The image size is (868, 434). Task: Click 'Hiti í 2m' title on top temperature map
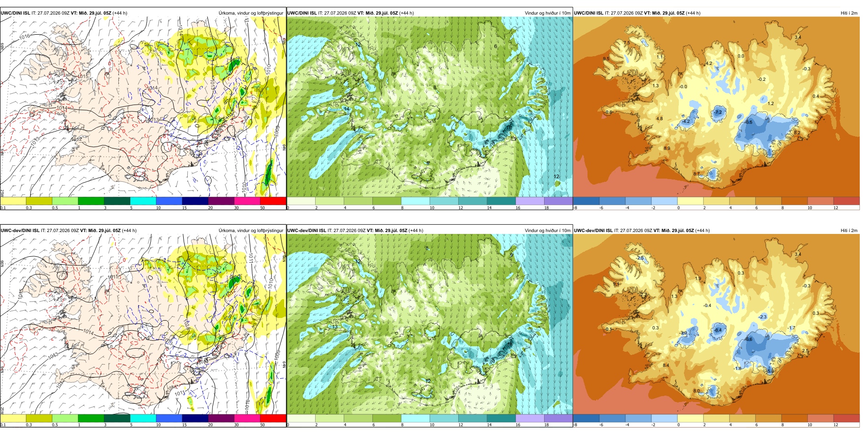pos(849,13)
